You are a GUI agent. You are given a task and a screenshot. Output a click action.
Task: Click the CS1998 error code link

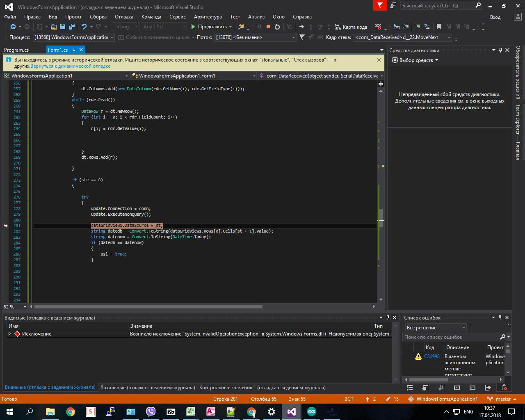[432, 356]
